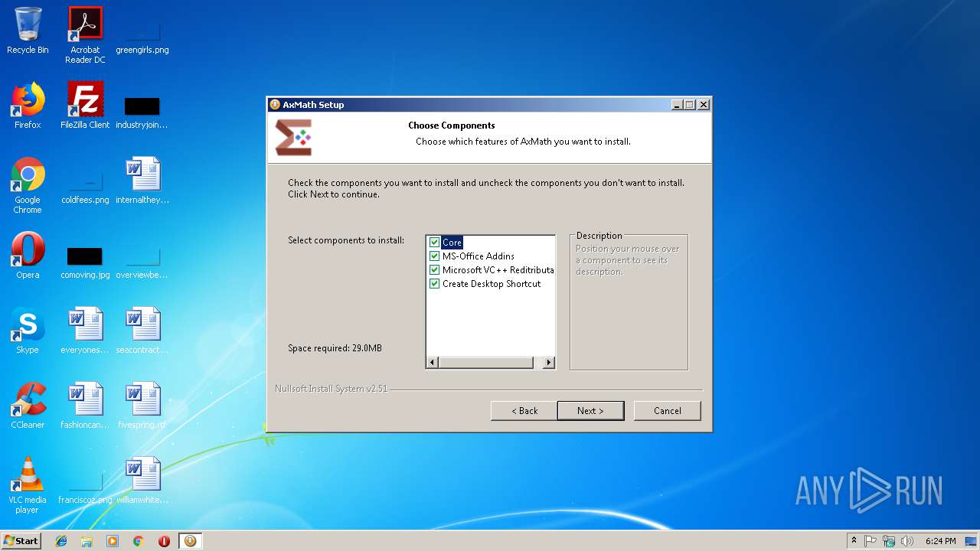Screen dimensions: 980x551
Task: Maximize the AxMath Setup window
Action: pyautogui.click(x=690, y=105)
